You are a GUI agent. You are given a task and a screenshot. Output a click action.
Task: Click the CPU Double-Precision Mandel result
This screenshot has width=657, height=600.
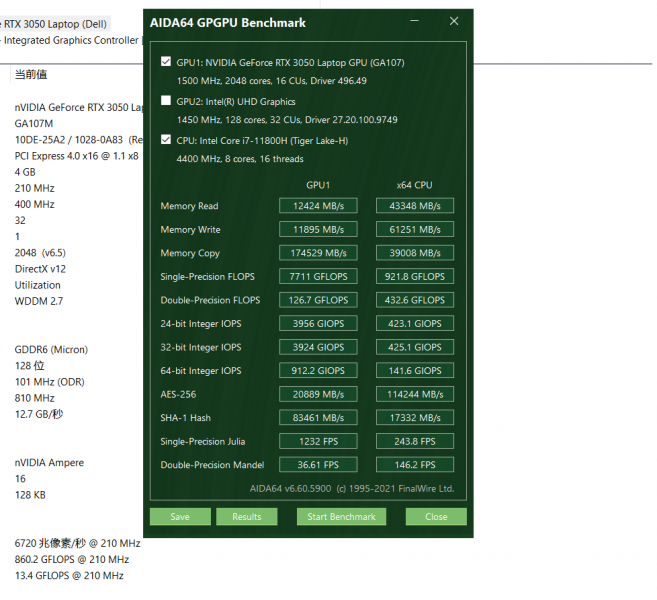tap(415, 465)
